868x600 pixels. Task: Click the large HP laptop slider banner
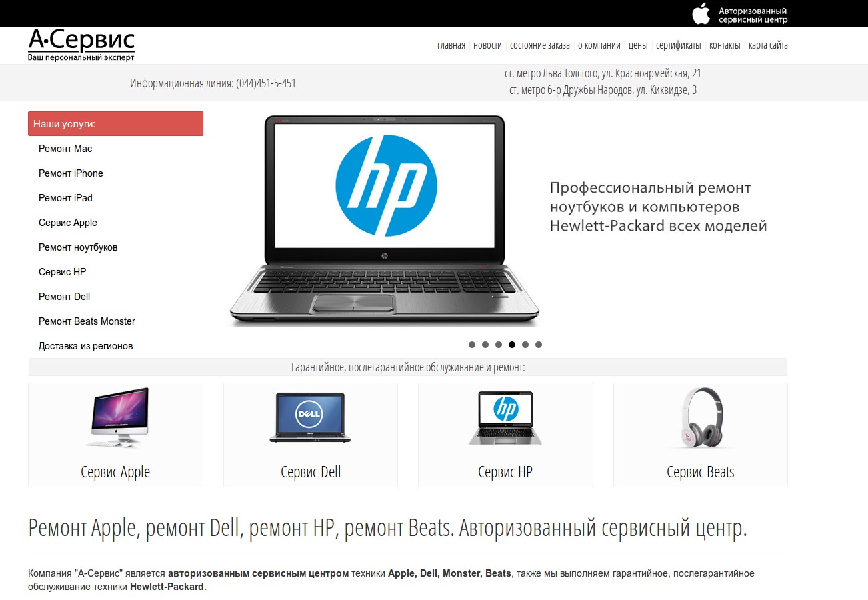[x=507, y=221]
